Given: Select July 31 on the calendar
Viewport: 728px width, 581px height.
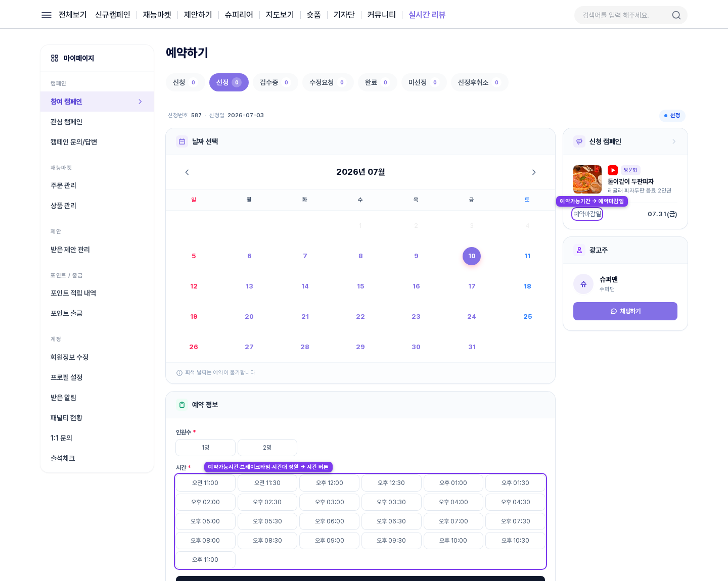Looking at the screenshot, I should tap(472, 347).
